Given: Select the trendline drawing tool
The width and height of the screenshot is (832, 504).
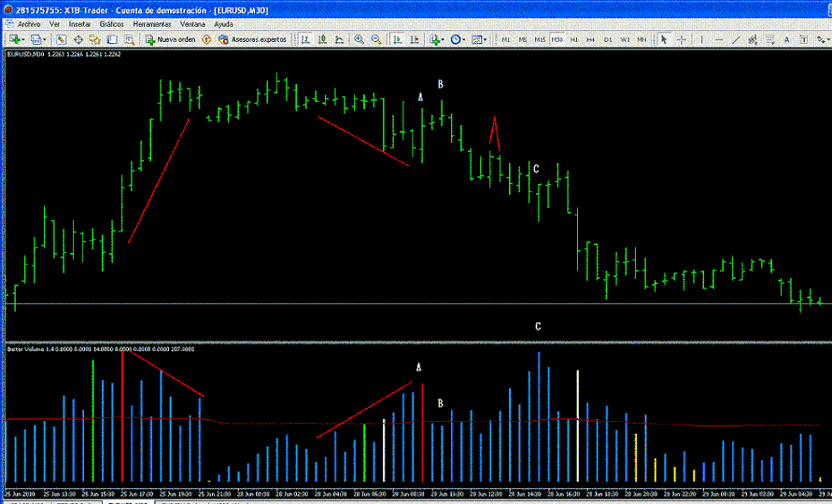Looking at the screenshot, I should [737, 40].
